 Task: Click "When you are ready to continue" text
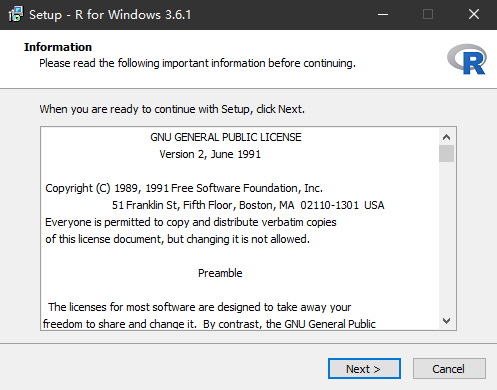172,109
